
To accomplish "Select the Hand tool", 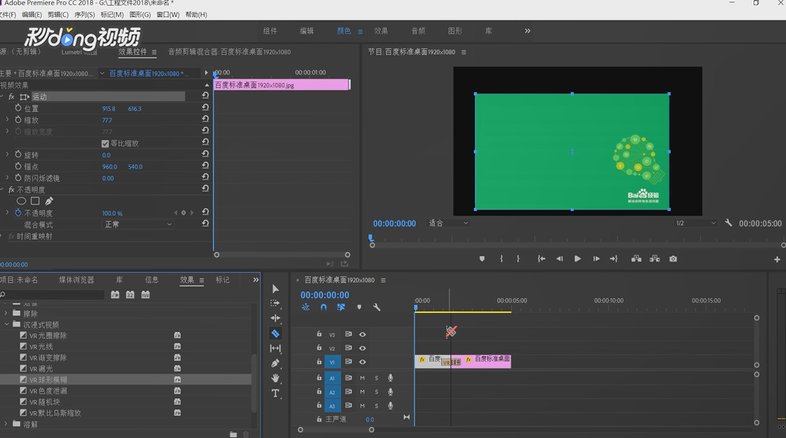I will point(275,378).
